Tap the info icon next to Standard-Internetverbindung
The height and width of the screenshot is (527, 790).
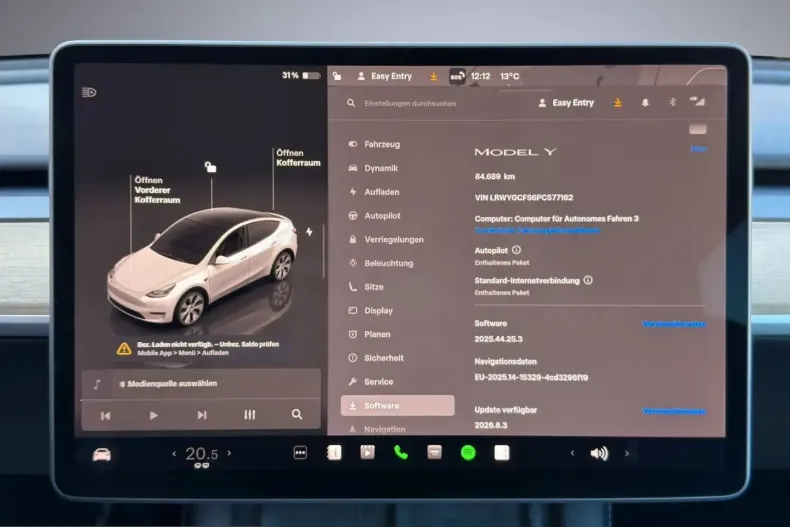[x=588, y=280]
